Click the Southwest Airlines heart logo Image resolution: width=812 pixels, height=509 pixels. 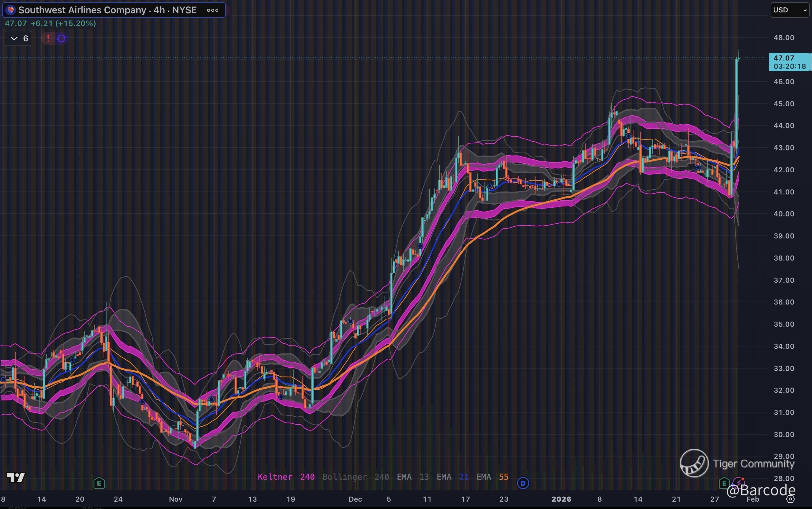pos(10,10)
